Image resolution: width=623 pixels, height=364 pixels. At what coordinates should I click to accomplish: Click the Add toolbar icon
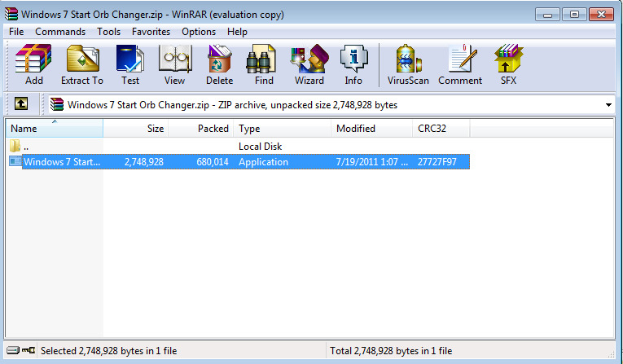coord(33,64)
